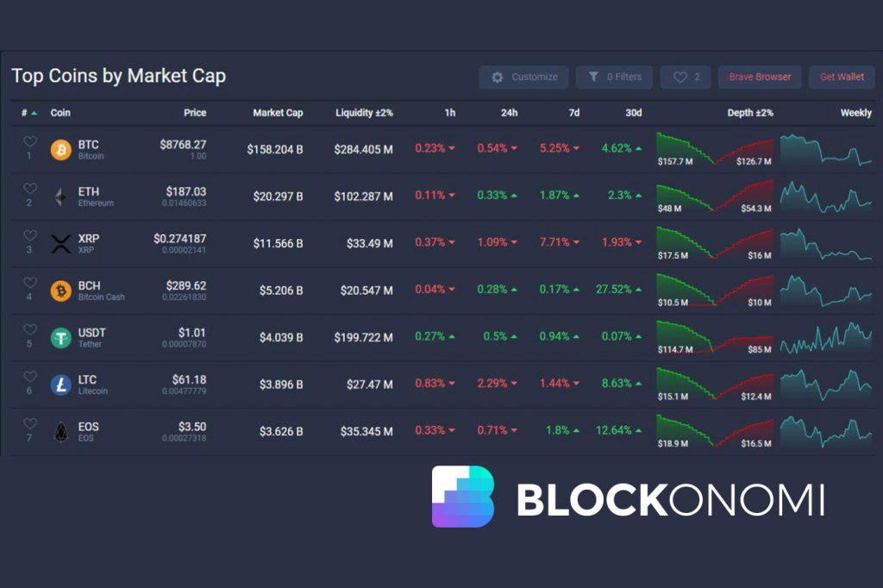This screenshot has width=883, height=588.
Task: Click the Blockonomi logo icon
Action: pyautogui.click(x=462, y=497)
